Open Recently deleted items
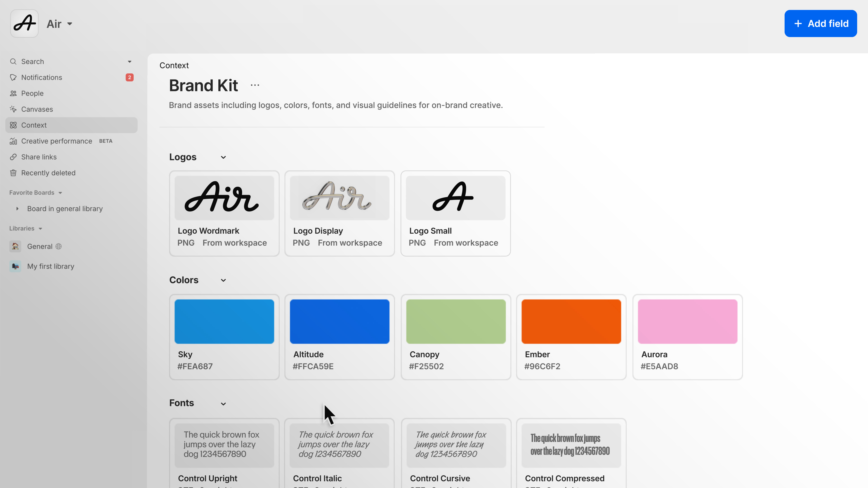Viewport: 868px width, 488px height. coord(48,172)
